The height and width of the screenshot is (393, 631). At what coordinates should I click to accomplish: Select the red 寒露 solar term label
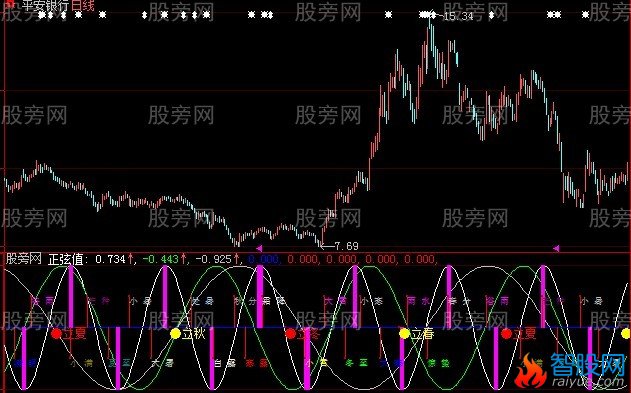tap(257, 364)
